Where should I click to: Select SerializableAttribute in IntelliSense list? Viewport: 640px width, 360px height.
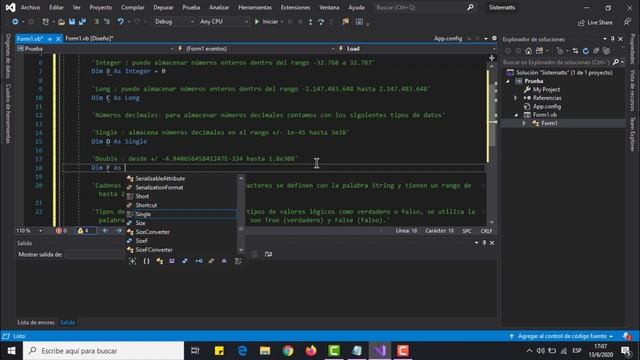181,178
